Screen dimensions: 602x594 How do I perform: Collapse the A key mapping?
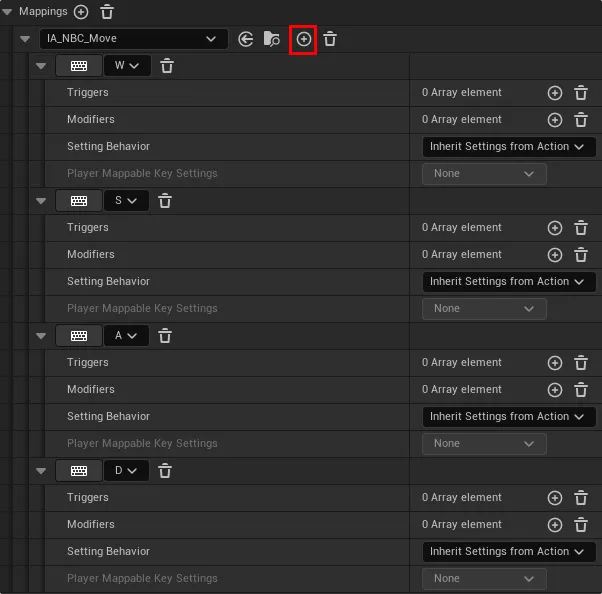coord(41,336)
